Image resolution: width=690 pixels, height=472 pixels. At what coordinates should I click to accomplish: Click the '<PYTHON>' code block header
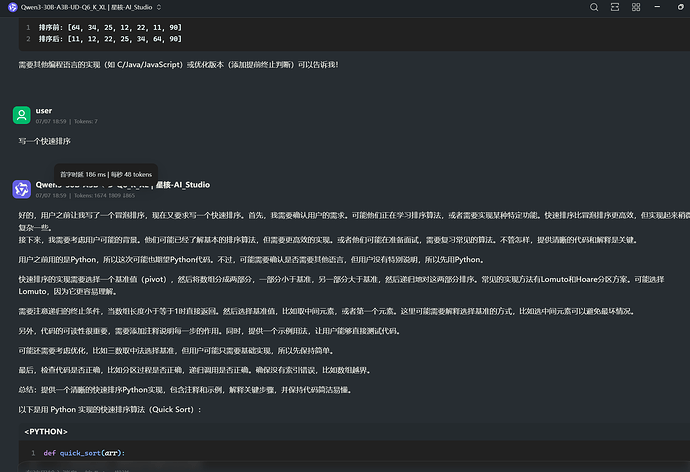tap(46, 432)
